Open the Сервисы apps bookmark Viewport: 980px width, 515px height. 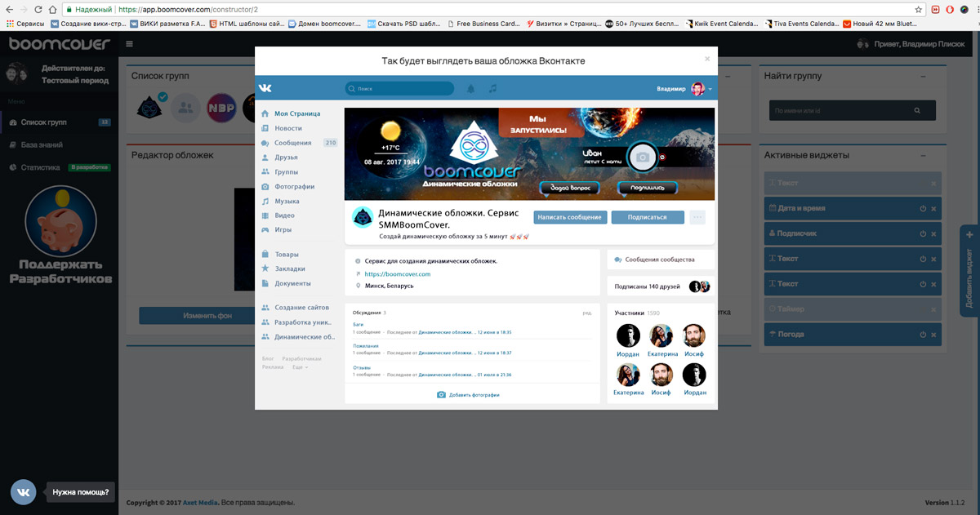tap(24, 24)
